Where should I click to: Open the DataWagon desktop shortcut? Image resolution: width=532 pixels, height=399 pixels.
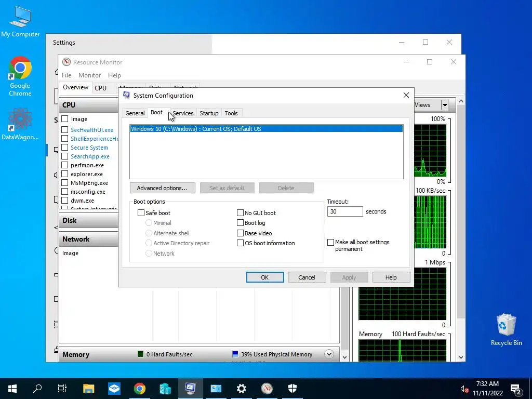(20, 124)
